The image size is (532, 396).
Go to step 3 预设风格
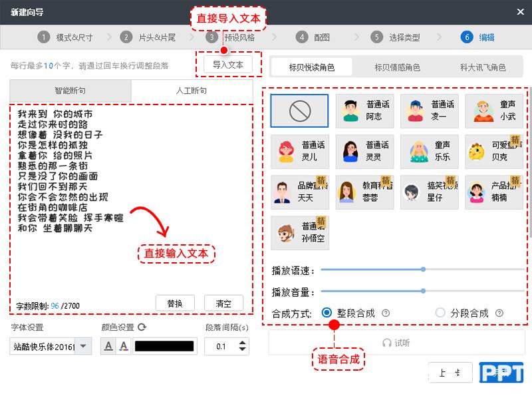230,37
